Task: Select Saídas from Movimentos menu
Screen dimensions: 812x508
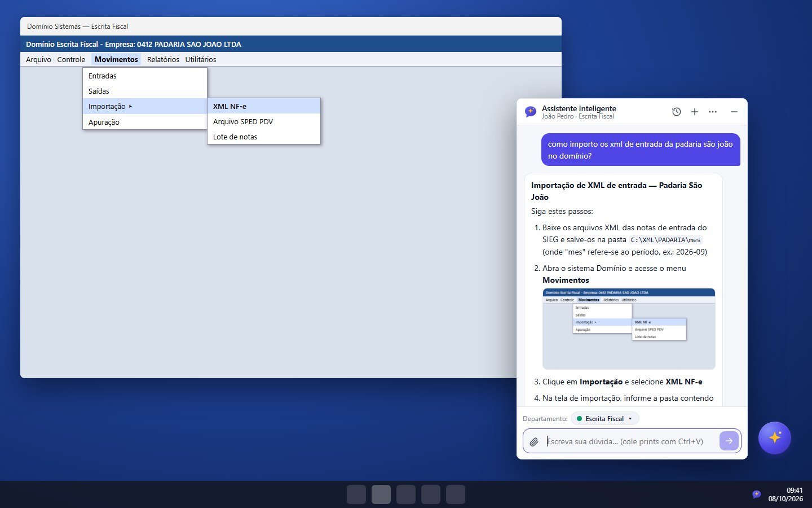Action: (145, 91)
